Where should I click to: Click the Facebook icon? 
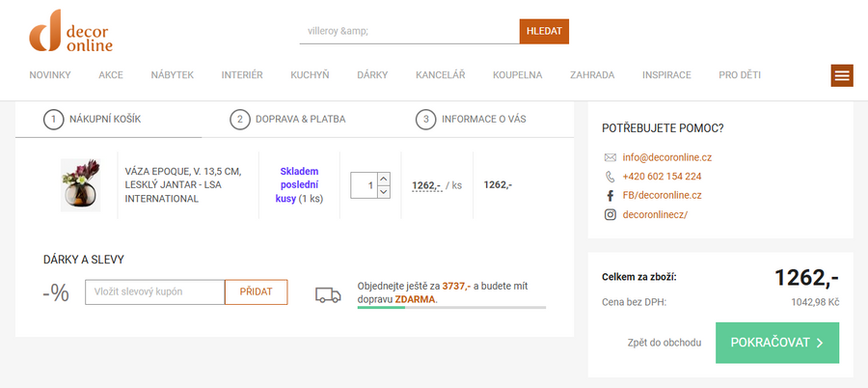click(x=610, y=196)
